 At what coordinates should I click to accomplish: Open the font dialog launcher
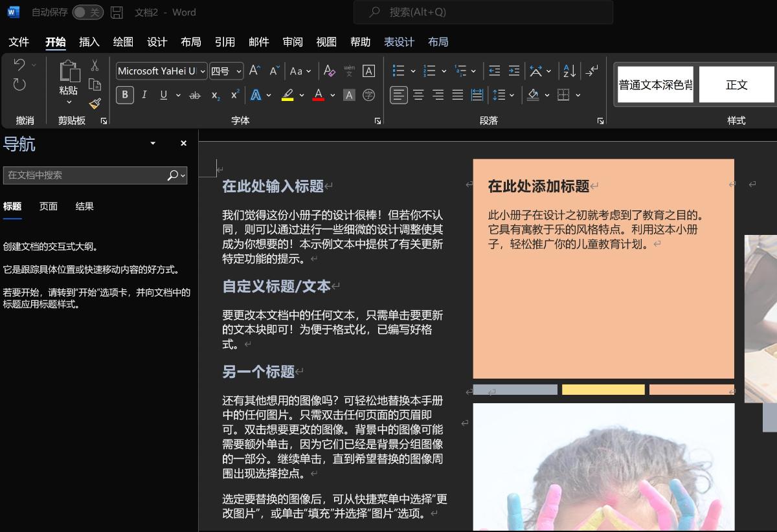(x=377, y=121)
